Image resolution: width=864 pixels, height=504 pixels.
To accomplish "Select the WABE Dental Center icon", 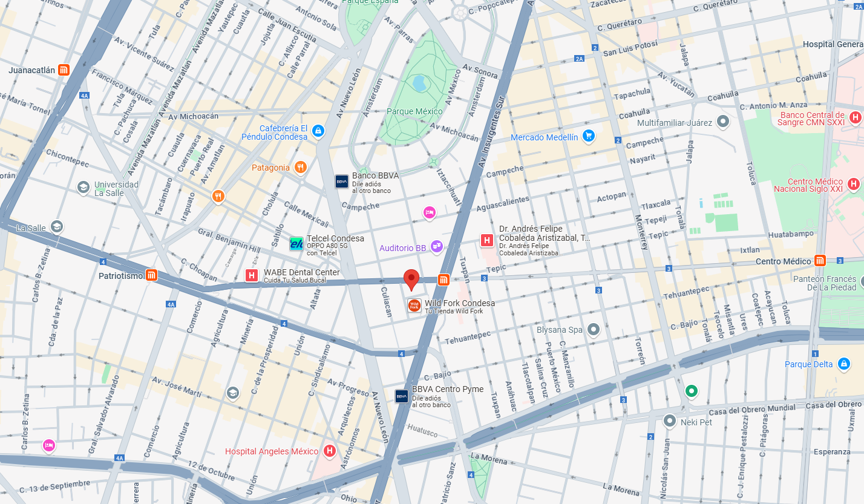I will [x=251, y=275].
